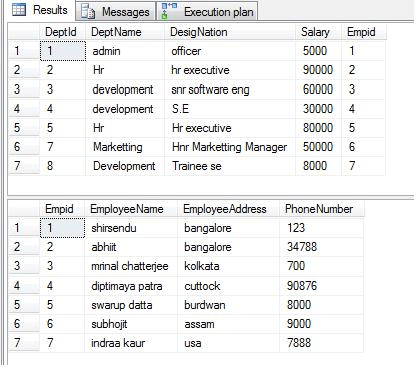Click the phone number cell 7888
This screenshot has width=416, height=367.
[x=322, y=343]
